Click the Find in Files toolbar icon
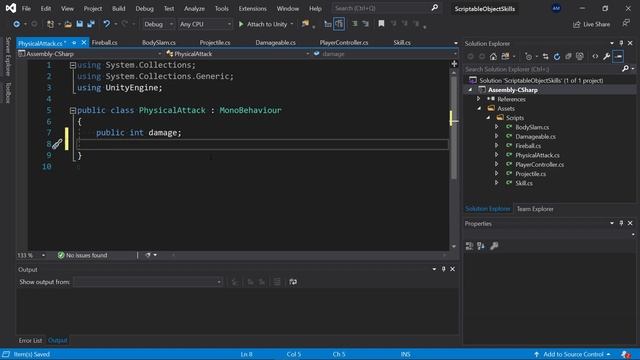Image resolution: width=640 pixels, height=360 pixels. [x=305, y=24]
